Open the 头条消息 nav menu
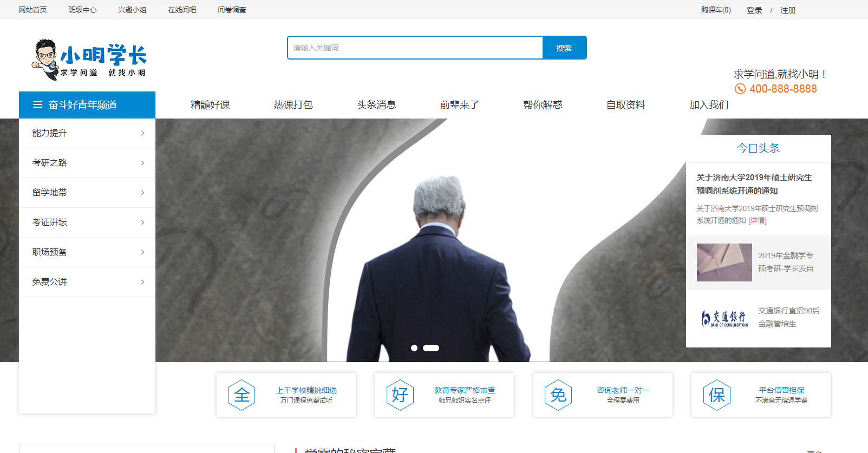The height and width of the screenshot is (453, 868). [376, 105]
